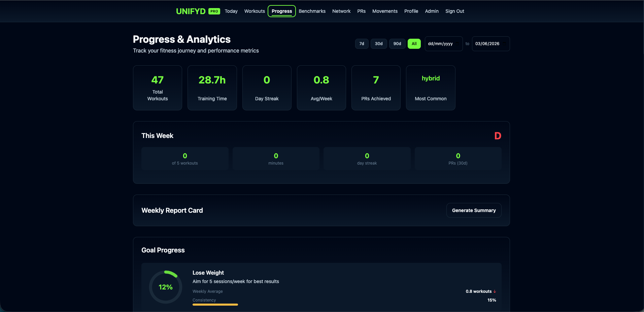644x312 pixels.
Task: Click 'Aim for 5 sessions/week for best results'
Action: tap(236, 281)
